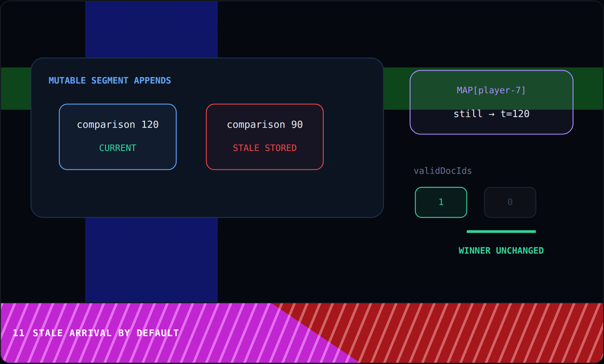Click the blue vertical band below the panel
The image size is (604, 364).
[x=151, y=260]
